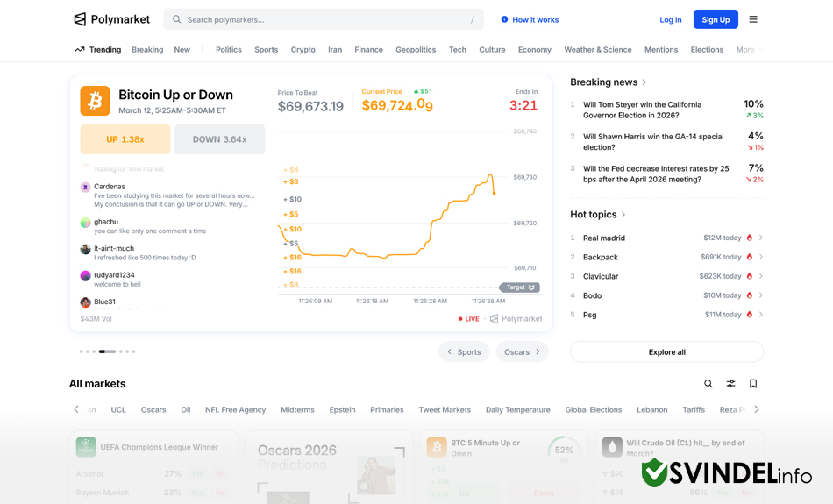Click the Explore all button
This screenshot has height=504, width=833.
(666, 352)
